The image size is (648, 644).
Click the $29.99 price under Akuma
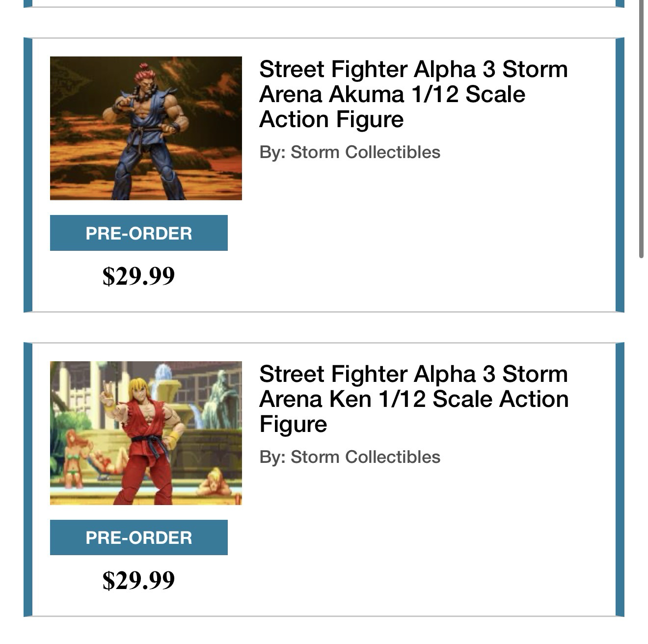tap(138, 276)
